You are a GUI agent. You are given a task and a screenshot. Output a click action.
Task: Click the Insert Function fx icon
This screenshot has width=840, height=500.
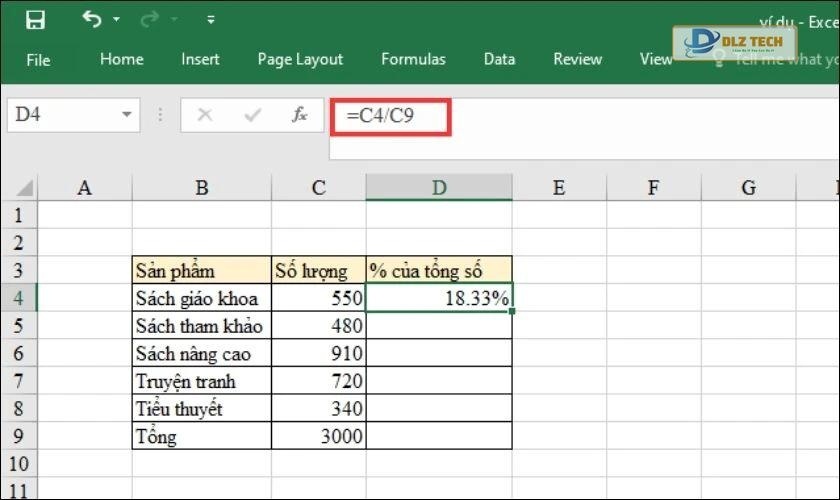[299, 115]
